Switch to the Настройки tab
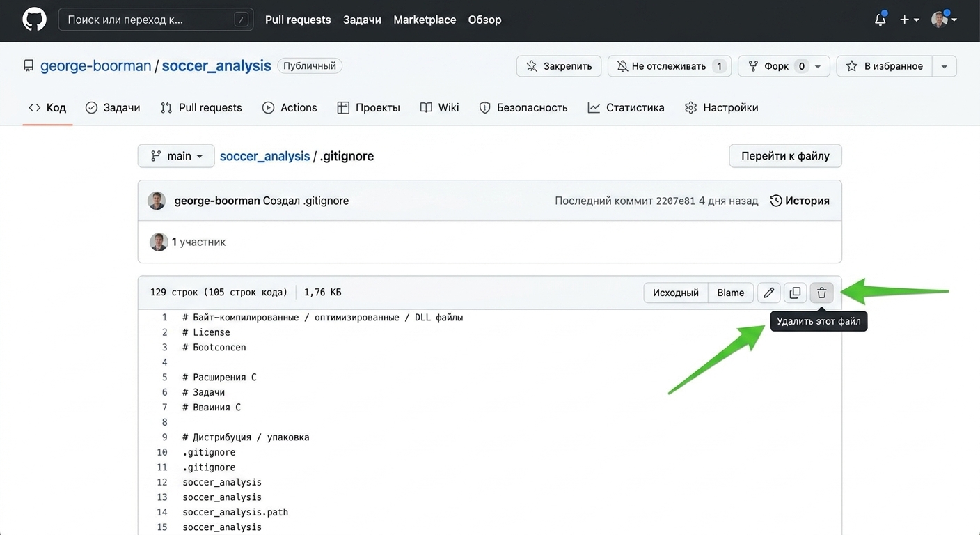This screenshot has width=980, height=535. point(722,107)
